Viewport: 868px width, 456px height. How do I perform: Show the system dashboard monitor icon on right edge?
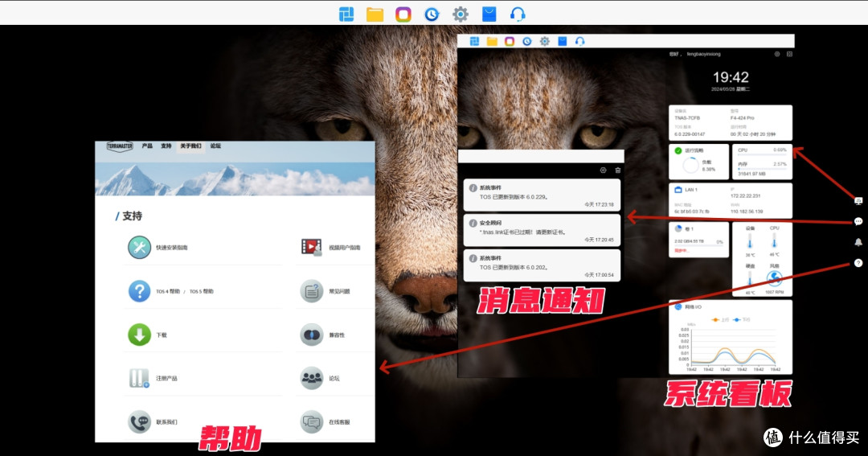point(858,201)
